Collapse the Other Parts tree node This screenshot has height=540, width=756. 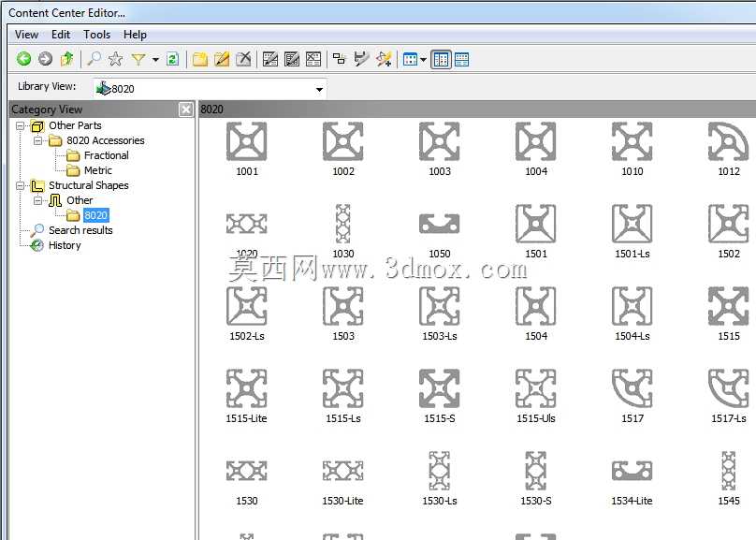coord(20,125)
